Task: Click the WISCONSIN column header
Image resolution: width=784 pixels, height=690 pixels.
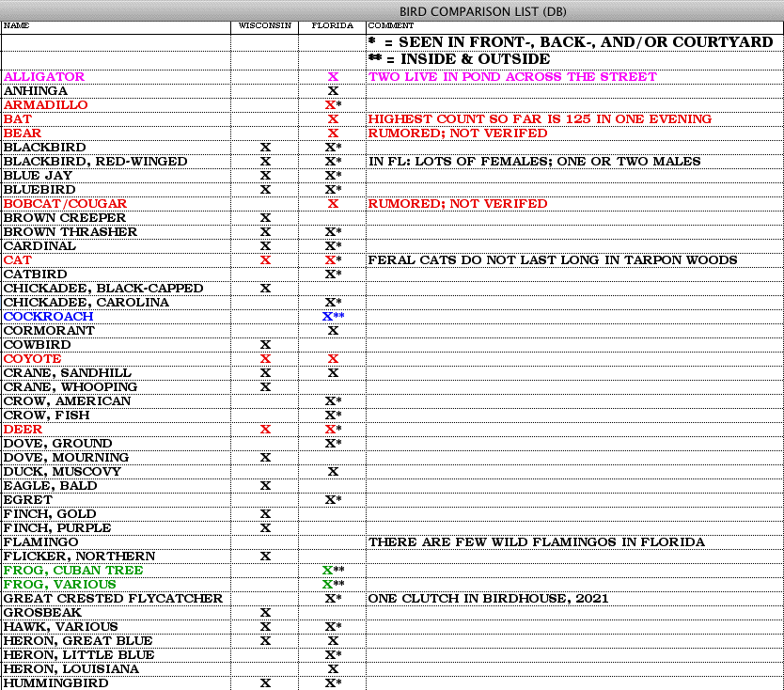Action: pyautogui.click(x=265, y=25)
